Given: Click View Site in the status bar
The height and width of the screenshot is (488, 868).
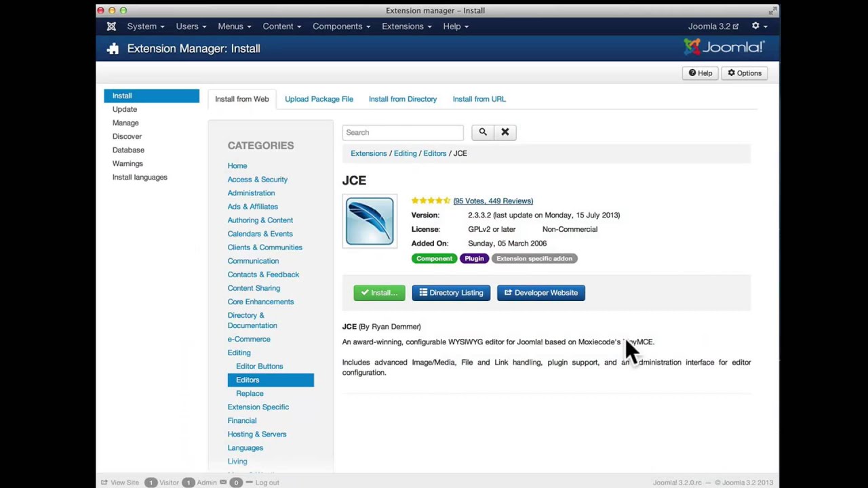Looking at the screenshot, I should point(120,483).
